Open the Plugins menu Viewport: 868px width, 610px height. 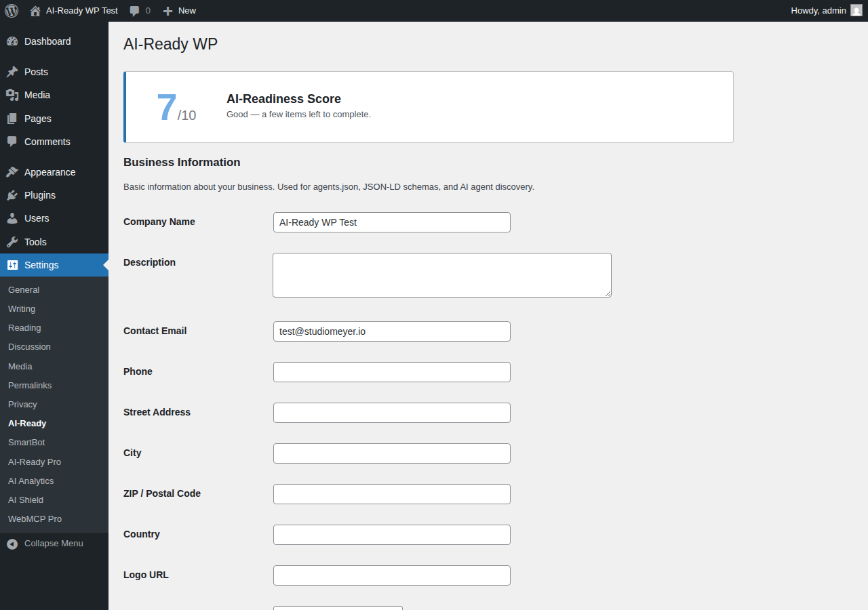pos(54,195)
